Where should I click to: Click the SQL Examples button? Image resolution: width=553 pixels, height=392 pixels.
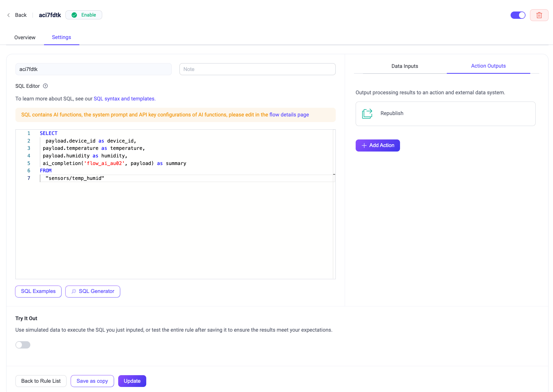(x=38, y=291)
